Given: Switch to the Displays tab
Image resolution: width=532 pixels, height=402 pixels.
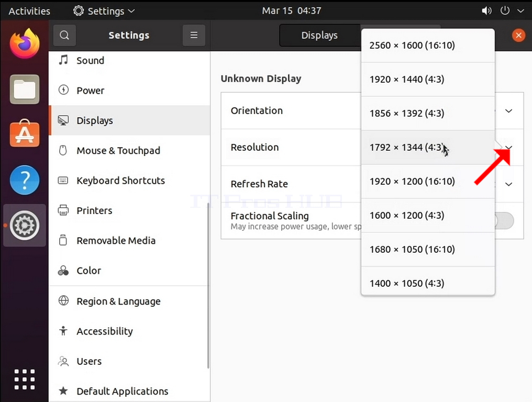Looking at the screenshot, I should (x=319, y=35).
